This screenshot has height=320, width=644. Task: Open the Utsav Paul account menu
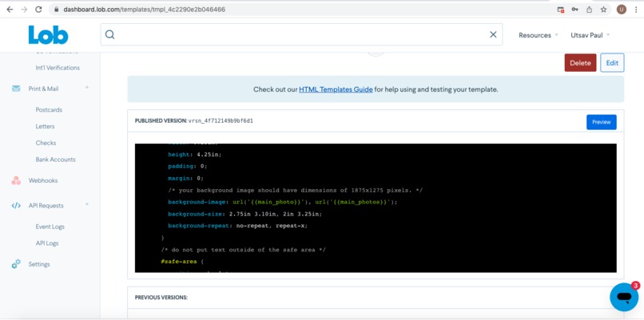tap(590, 35)
